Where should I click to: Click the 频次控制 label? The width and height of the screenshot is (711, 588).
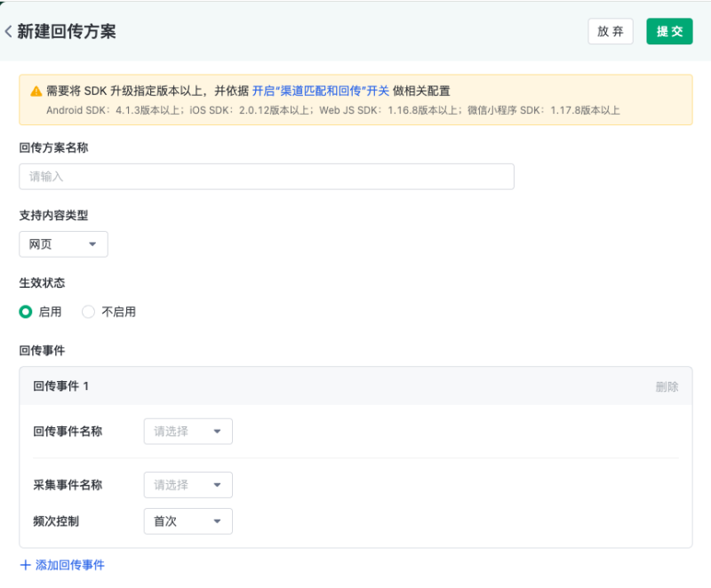(x=56, y=521)
